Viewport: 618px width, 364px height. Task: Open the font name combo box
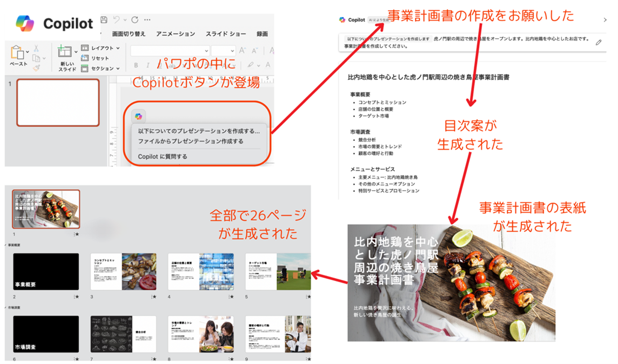click(x=169, y=51)
